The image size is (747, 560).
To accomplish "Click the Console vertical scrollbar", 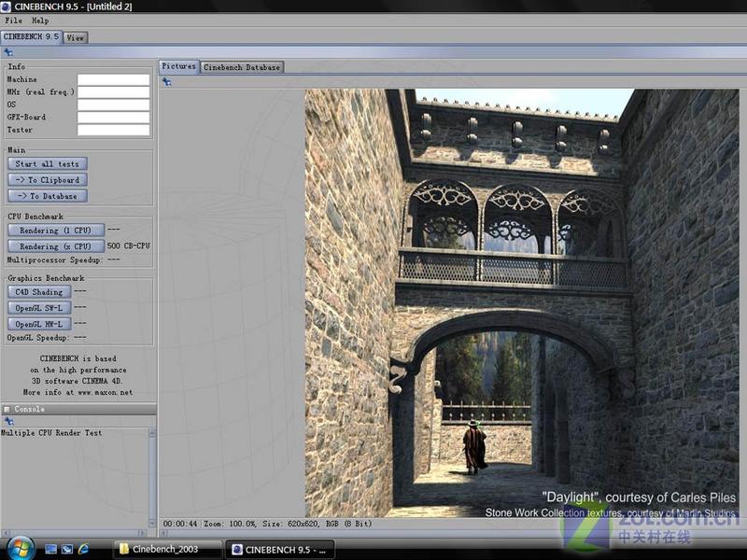I will point(152,478).
